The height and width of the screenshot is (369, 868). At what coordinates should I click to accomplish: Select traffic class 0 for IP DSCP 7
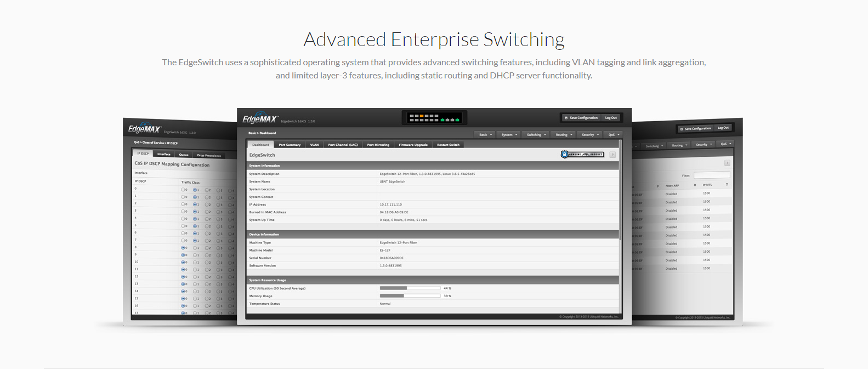click(183, 240)
